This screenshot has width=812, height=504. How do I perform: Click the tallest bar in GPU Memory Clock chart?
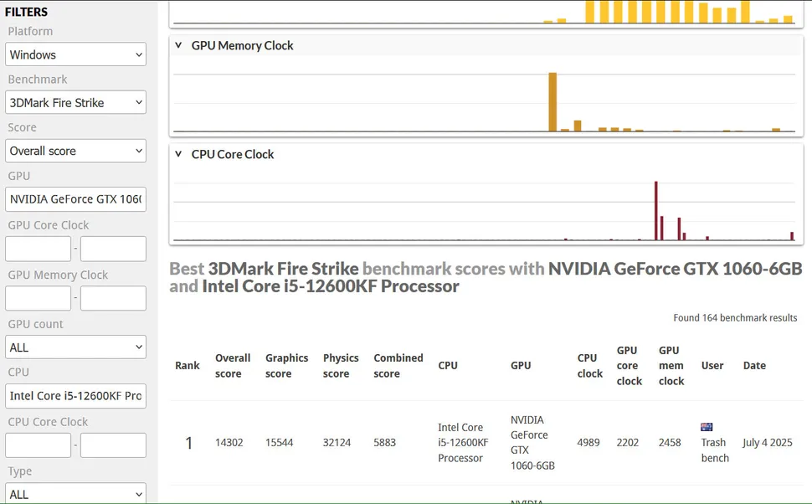coord(552,102)
